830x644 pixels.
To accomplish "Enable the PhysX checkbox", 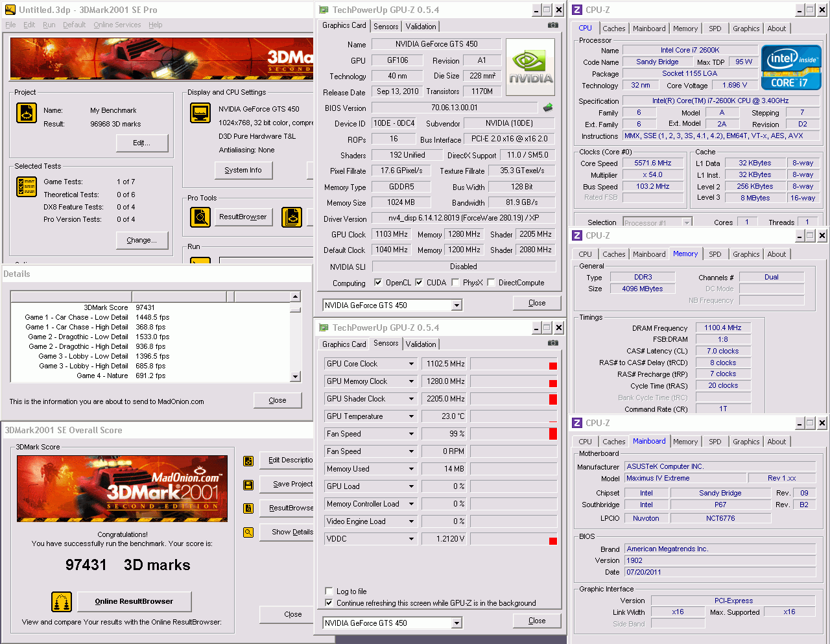I will click(x=455, y=282).
